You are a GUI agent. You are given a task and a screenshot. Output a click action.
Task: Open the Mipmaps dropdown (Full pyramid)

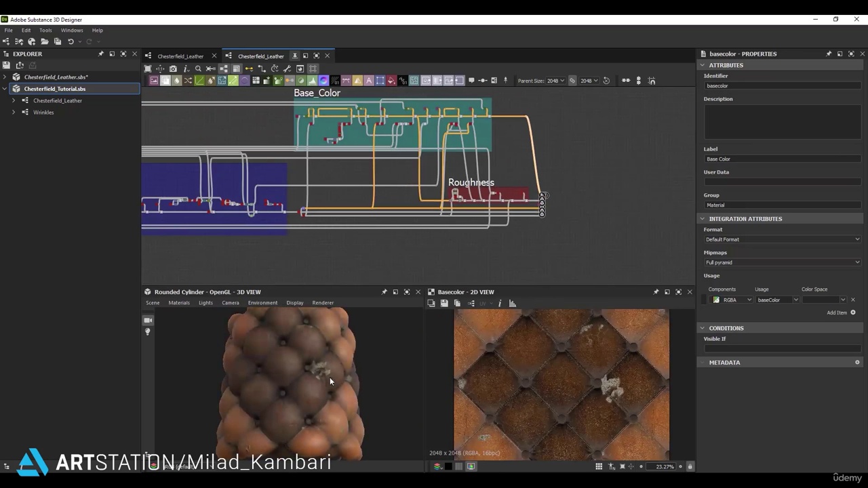pyautogui.click(x=783, y=262)
